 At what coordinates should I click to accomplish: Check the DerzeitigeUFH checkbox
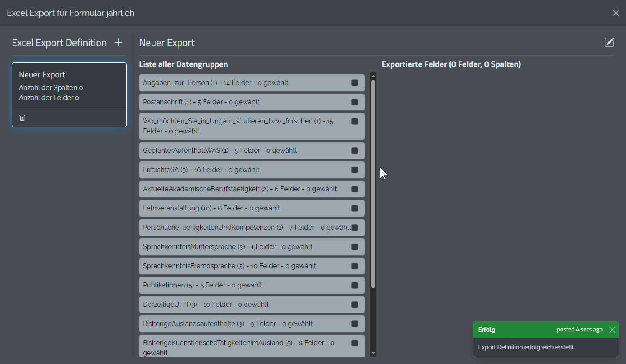[x=355, y=304]
